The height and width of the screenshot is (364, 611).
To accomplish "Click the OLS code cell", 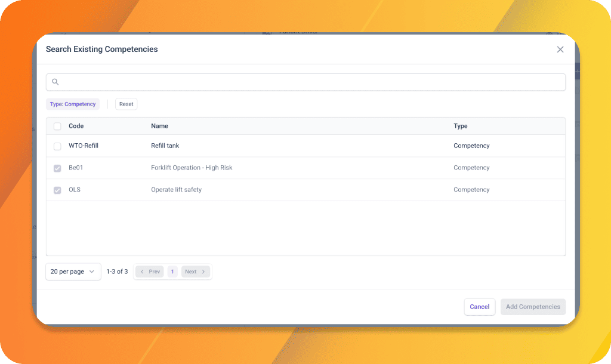I will (x=75, y=189).
